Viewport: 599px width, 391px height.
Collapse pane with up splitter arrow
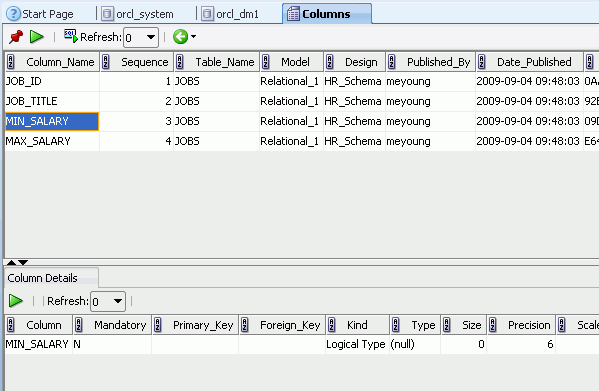[x=11, y=262]
